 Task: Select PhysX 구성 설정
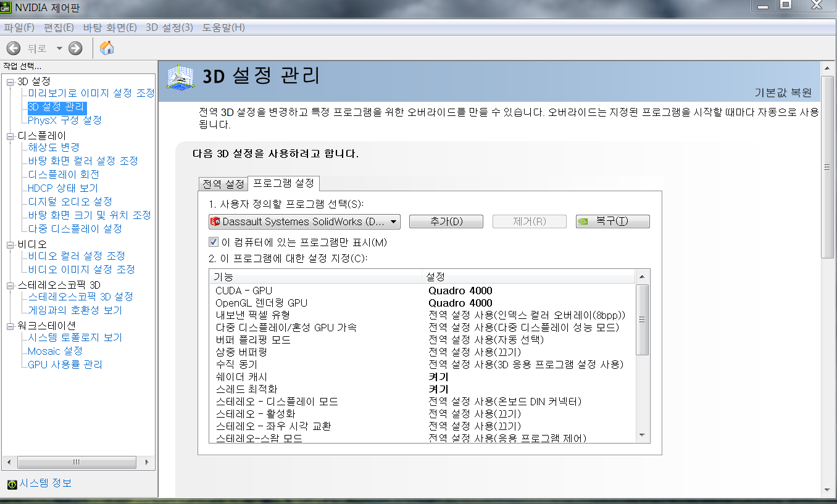point(65,120)
